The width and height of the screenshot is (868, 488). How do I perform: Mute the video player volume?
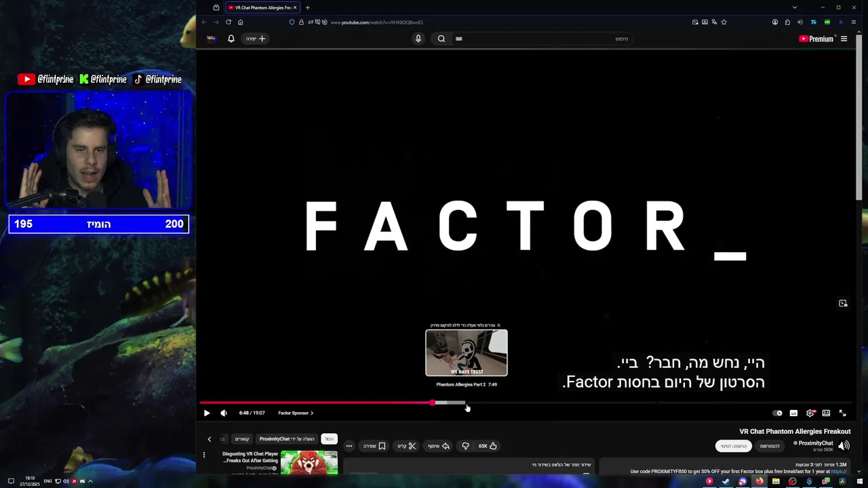(224, 413)
